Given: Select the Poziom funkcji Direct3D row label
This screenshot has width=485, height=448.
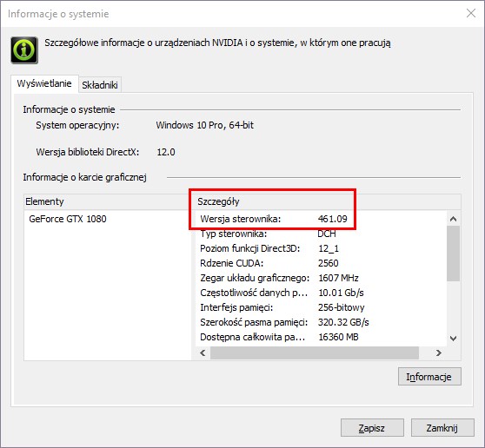Looking at the screenshot, I should pyautogui.click(x=250, y=248).
